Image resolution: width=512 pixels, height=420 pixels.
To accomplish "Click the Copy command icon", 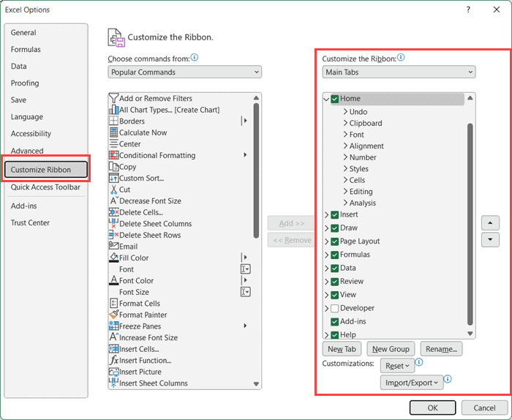I will click(113, 167).
